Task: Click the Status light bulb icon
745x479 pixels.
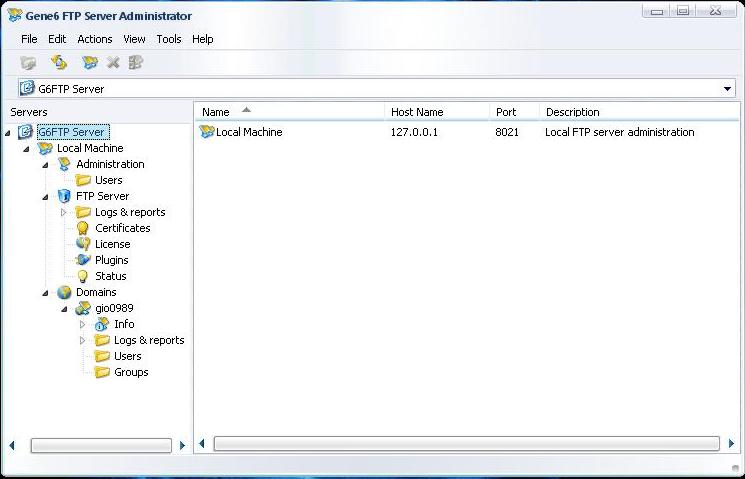Action: click(x=83, y=276)
